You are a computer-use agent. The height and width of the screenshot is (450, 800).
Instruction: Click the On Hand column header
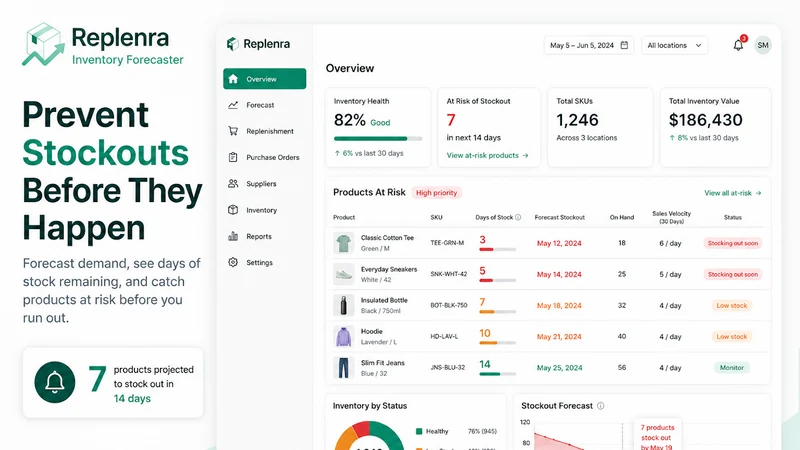[621, 217]
